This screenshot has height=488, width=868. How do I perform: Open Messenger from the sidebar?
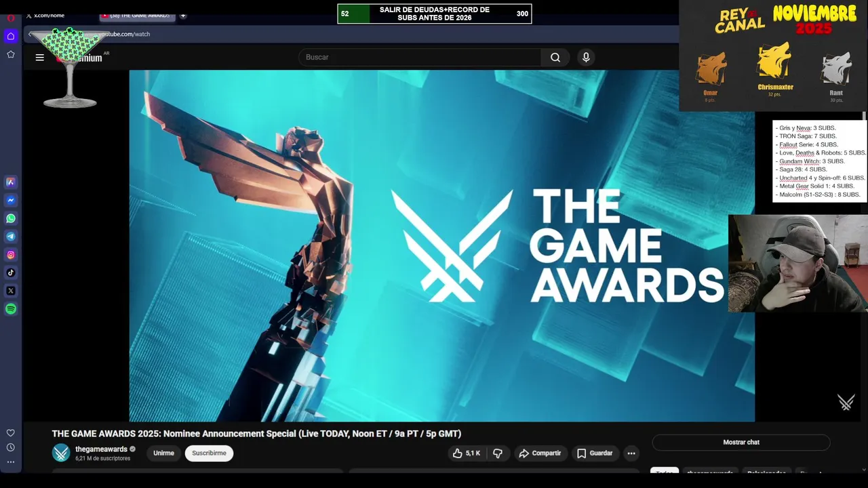pyautogui.click(x=11, y=201)
